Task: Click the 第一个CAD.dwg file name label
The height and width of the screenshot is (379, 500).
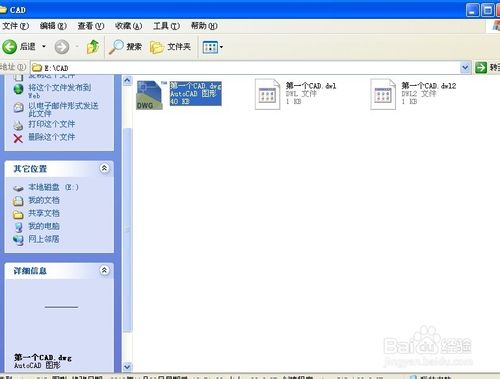Action: [x=195, y=86]
